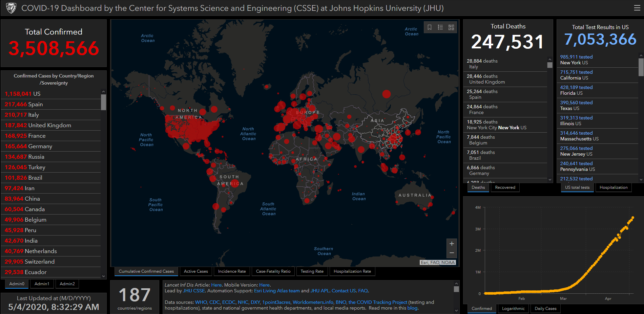644x314 pixels.
Task: Click the red Russia case bubble on the map
Action: click(387, 94)
